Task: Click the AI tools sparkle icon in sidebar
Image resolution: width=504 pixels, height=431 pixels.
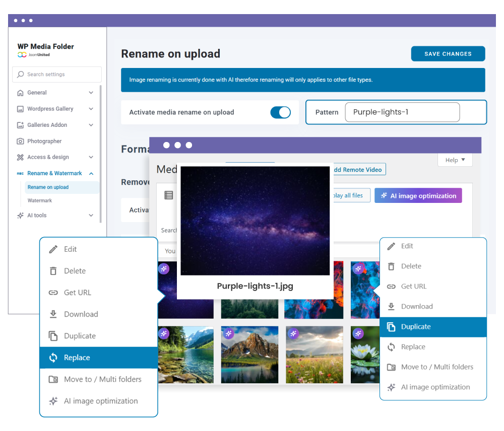Action: [20, 215]
